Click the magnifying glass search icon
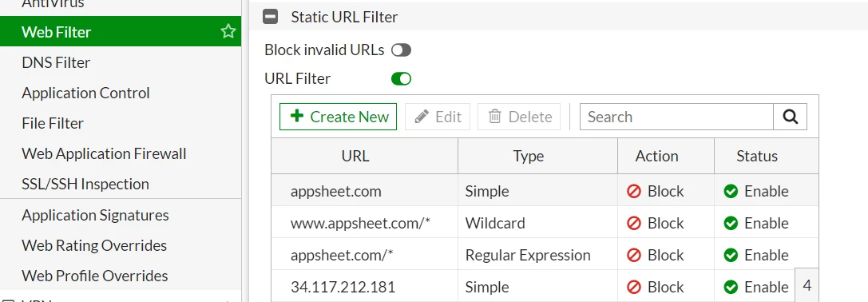 pyautogui.click(x=791, y=117)
